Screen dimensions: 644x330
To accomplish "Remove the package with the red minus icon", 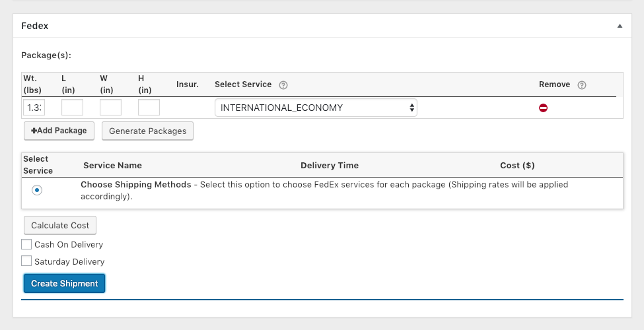I will coord(543,108).
